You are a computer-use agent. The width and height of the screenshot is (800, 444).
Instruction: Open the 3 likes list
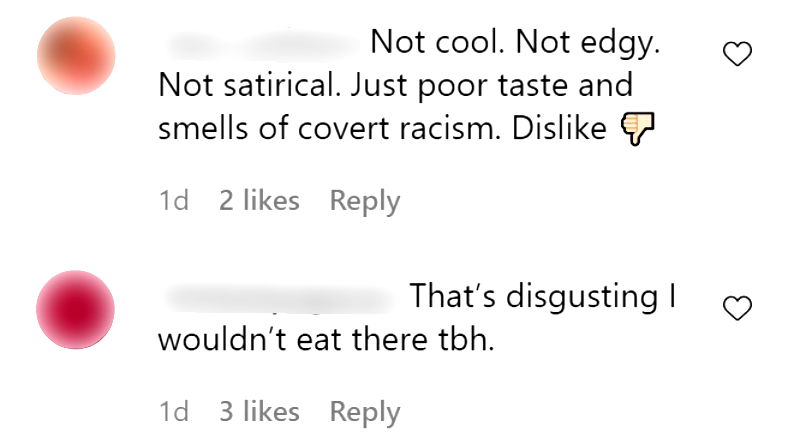(x=259, y=411)
